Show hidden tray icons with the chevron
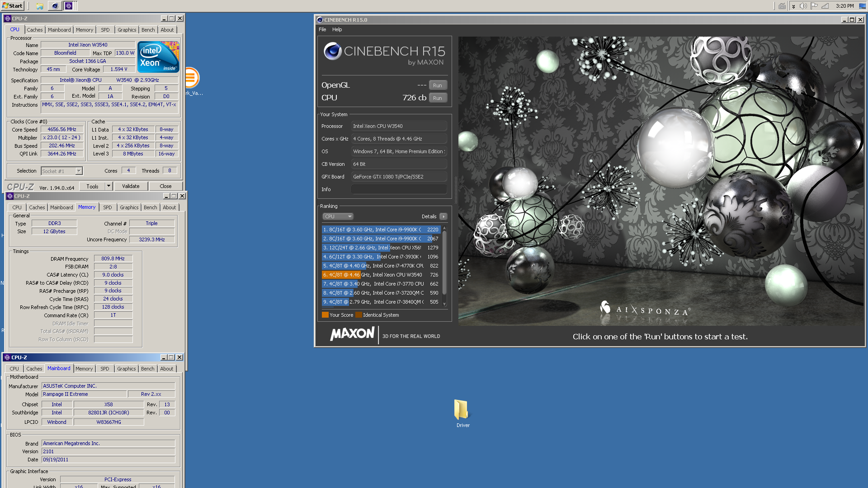868x488 pixels. point(793,6)
